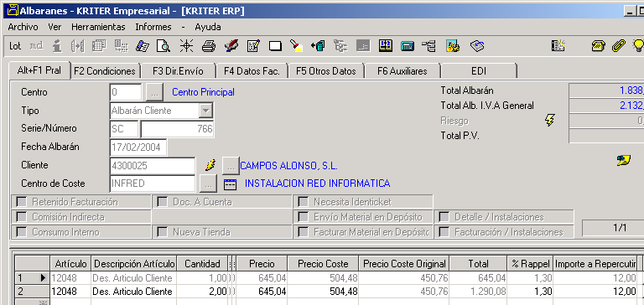Click the printer toolbar icon
Viewport: 644px width, 305px height.
tap(209, 46)
